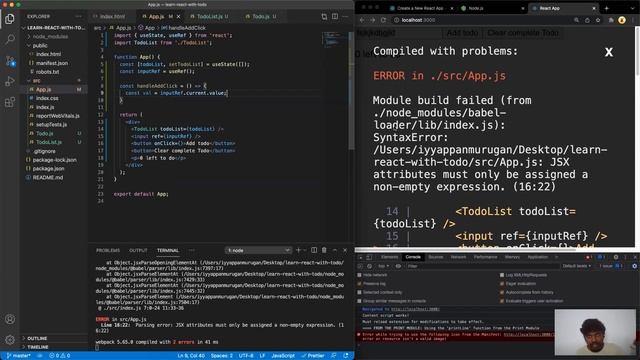Collapse the public folder

(53, 46)
